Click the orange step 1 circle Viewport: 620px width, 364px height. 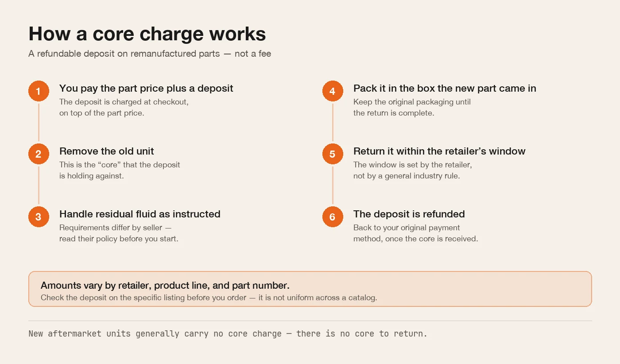point(39,92)
